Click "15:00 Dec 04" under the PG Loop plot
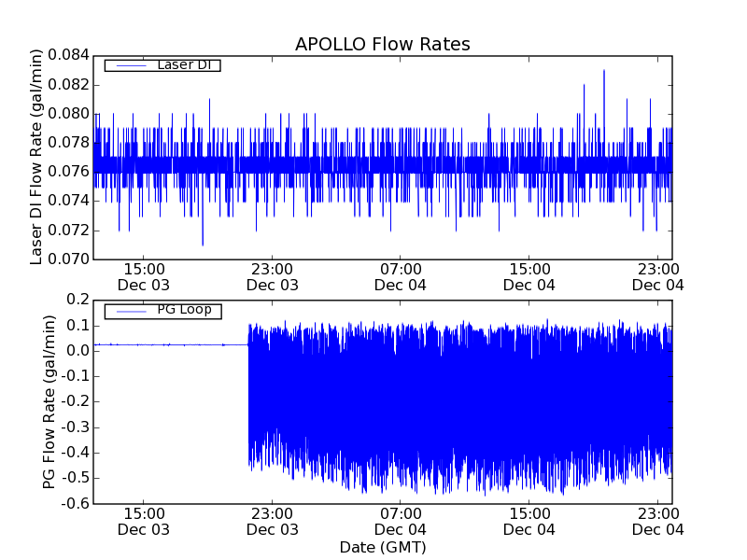This screenshot has height=560, width=747. click(x=529, y=522)
